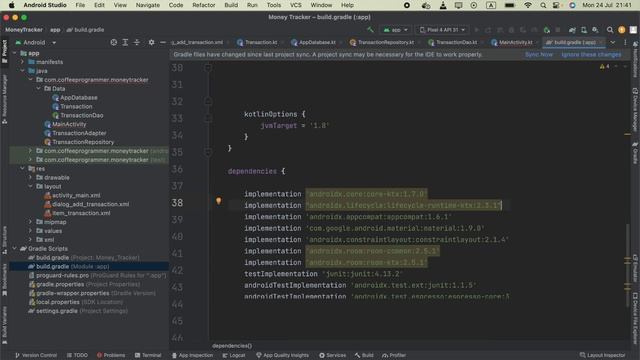
Task: Click the yellow intention lightbulb on line 38
Action: point(219,200)
